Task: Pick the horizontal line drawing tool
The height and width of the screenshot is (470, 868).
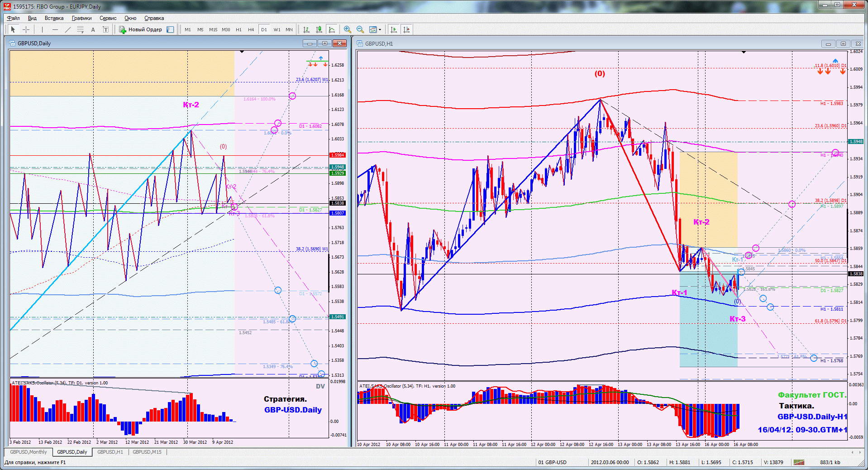Action: pyautogui.click(x=55, y=29)
